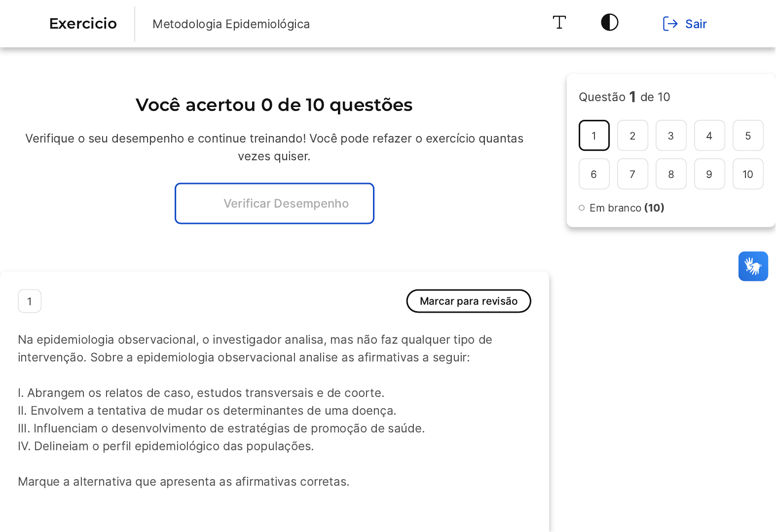This screenshot has width=776, height=532.
Task: Jump to question 3
Action: tap(671, 136)
